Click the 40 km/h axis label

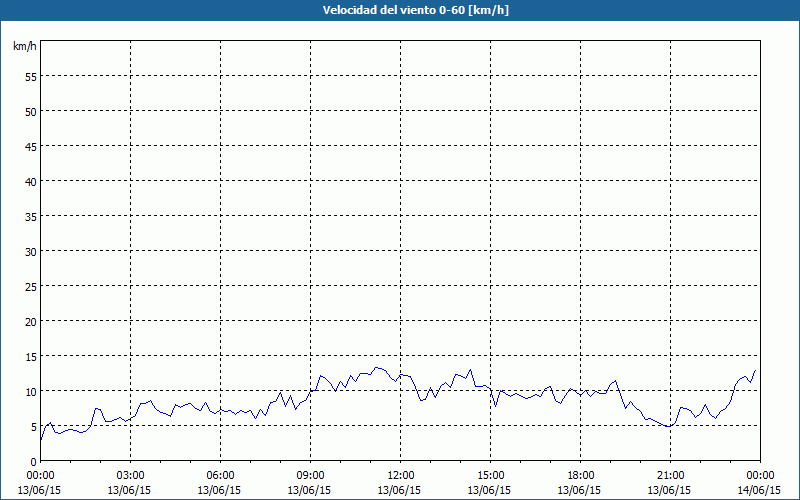pyautogui.click(x=31, y=182)
